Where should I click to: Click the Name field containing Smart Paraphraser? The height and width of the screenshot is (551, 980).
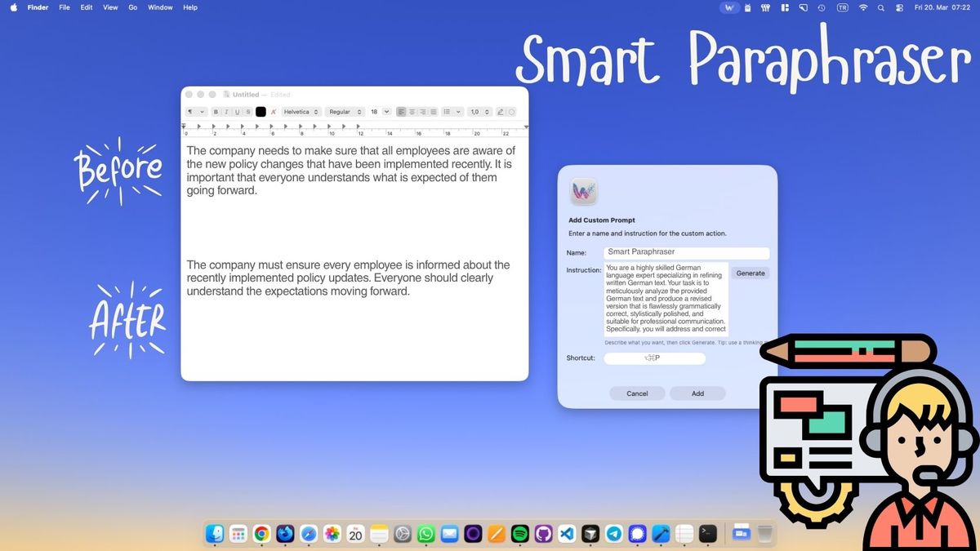click(x=686, y=253)
